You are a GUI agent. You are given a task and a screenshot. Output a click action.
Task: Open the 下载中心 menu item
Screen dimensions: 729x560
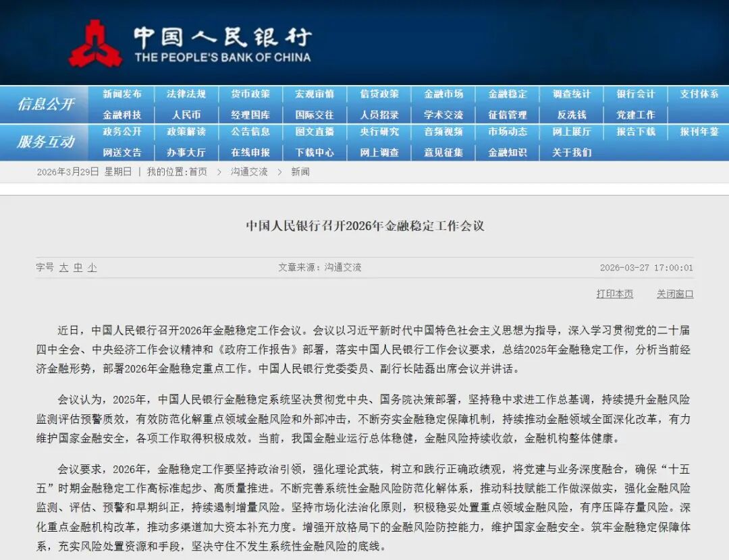point(315,152)
